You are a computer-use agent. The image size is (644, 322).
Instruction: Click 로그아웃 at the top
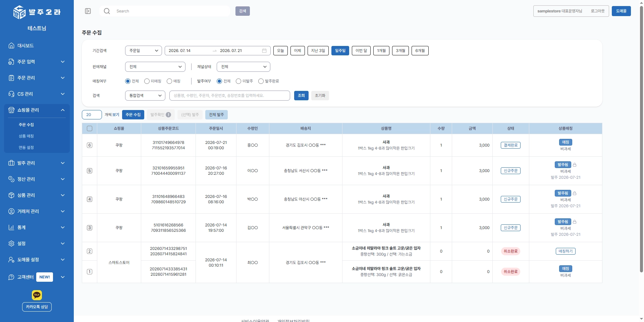pos(598,11)
